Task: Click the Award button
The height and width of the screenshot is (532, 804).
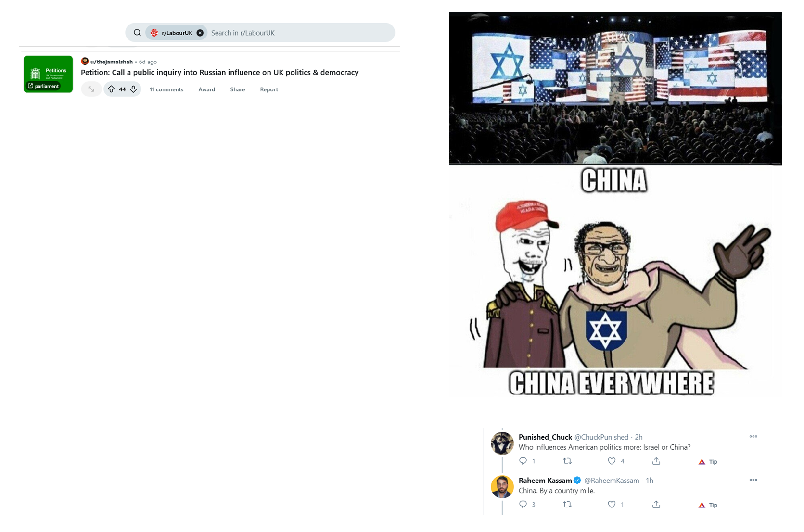Action: (x=207, y=89)
